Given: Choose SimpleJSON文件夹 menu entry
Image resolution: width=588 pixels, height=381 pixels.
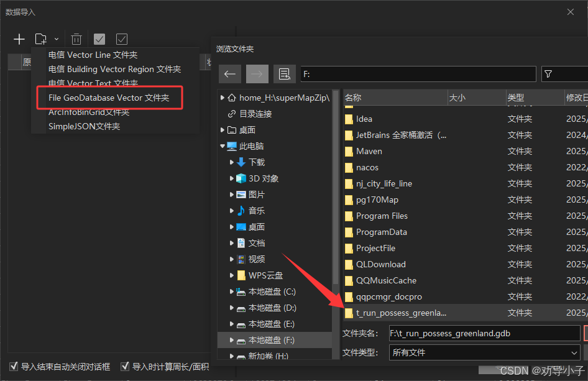Looking at the screenshot, I should [x=85, y=126].
